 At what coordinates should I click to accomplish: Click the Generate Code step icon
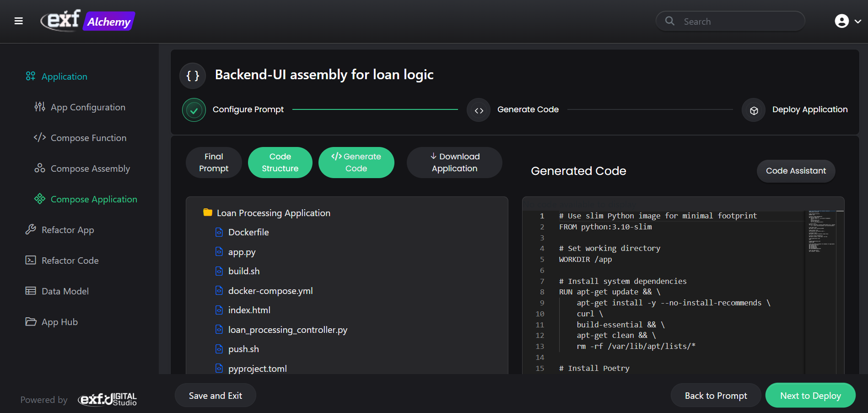[x=479, y=110]
